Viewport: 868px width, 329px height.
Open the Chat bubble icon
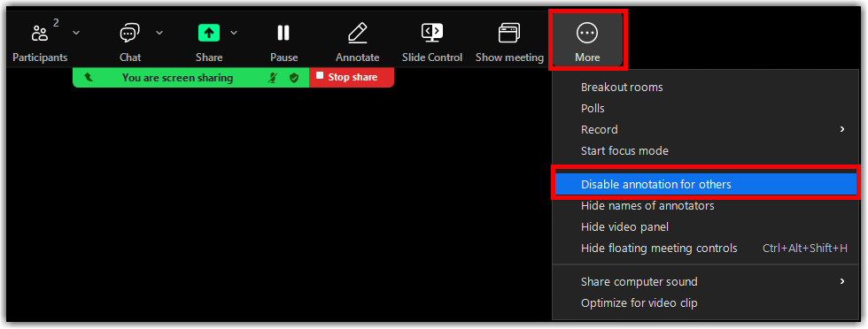point(129,34)
